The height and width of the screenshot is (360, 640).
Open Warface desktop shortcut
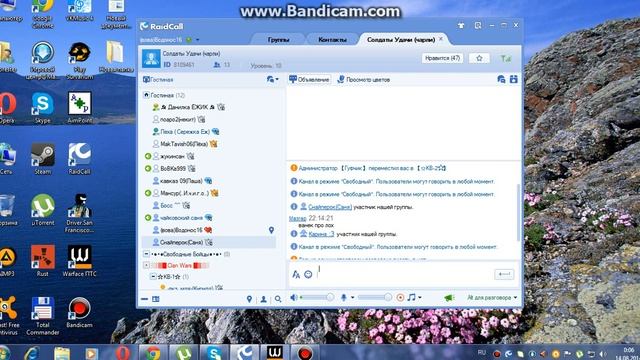79,260
